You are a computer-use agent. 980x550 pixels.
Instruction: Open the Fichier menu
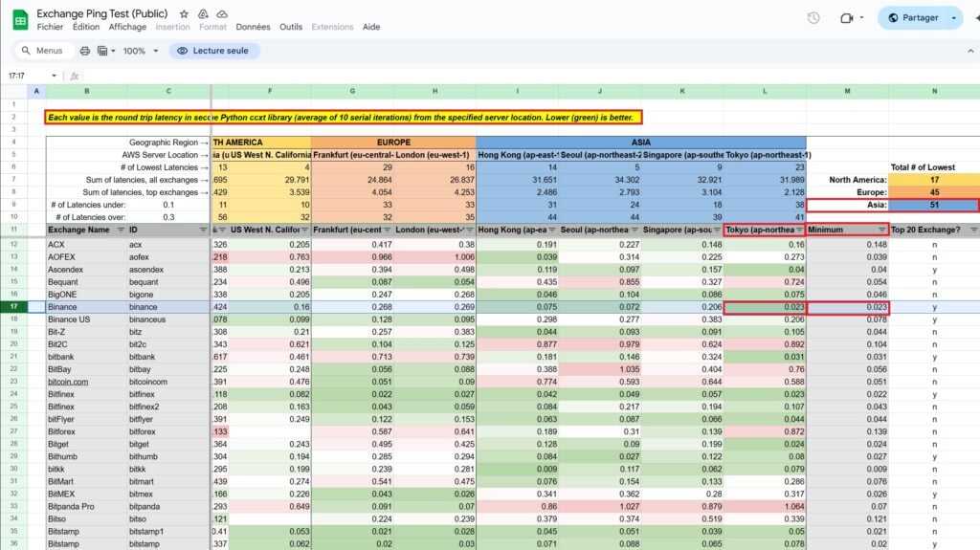(x=50, y=27)
